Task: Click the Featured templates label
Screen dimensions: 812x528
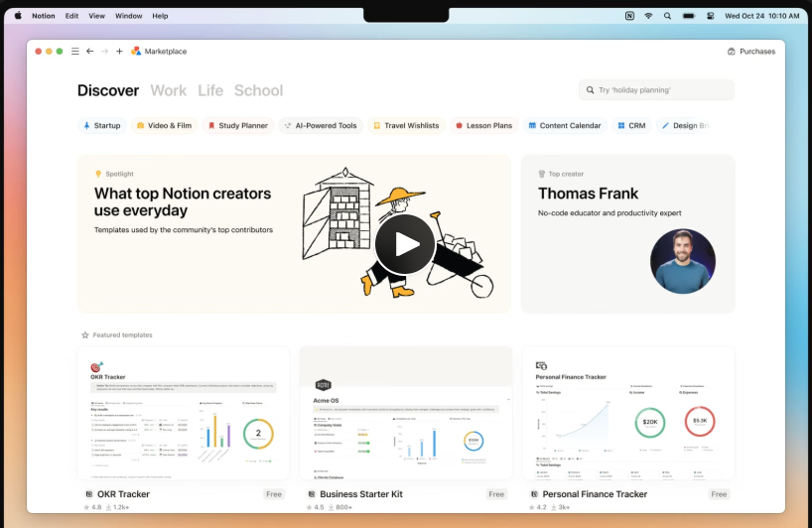Action: (x=123, y=334)
